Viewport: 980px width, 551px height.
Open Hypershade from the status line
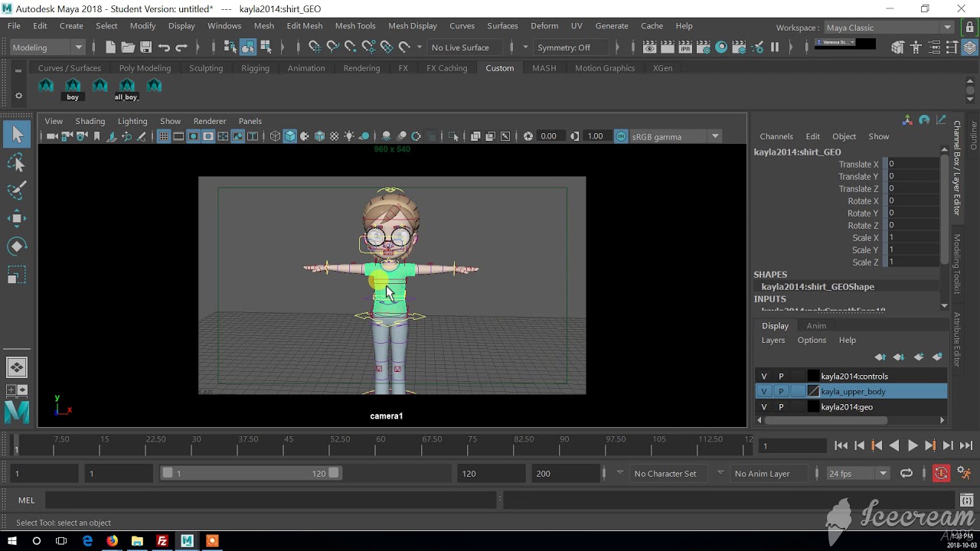pyautogui.click(x=721, y=47)
